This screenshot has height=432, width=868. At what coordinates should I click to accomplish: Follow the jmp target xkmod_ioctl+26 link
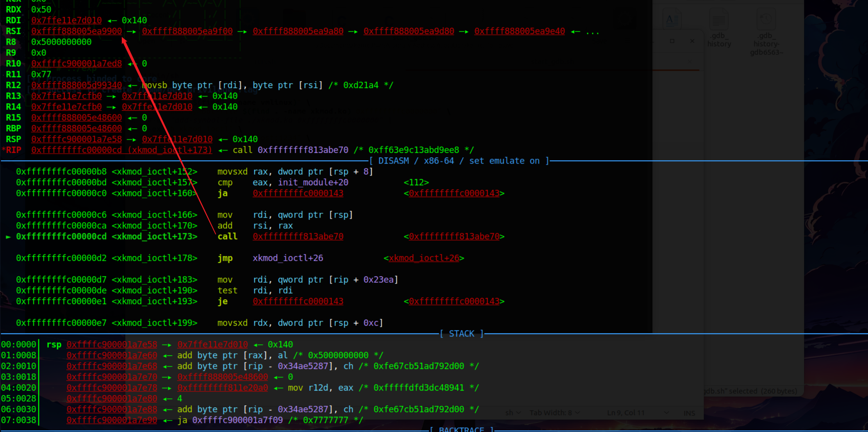[x=424, y=258]
